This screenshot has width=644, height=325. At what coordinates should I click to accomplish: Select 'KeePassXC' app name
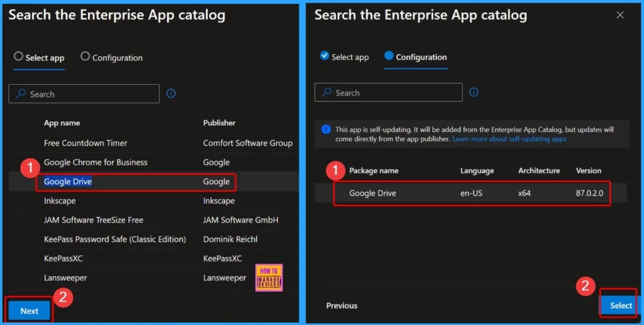click(x=64, y=259)
